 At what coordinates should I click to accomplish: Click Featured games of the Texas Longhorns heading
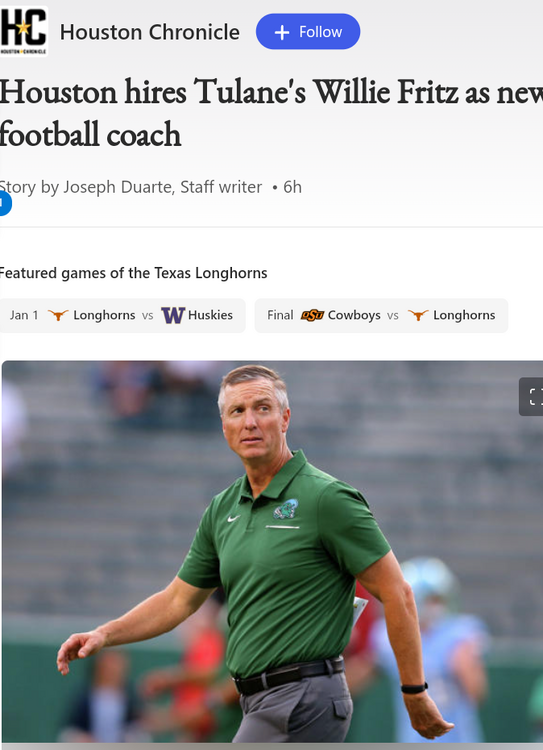click(133, 273)
